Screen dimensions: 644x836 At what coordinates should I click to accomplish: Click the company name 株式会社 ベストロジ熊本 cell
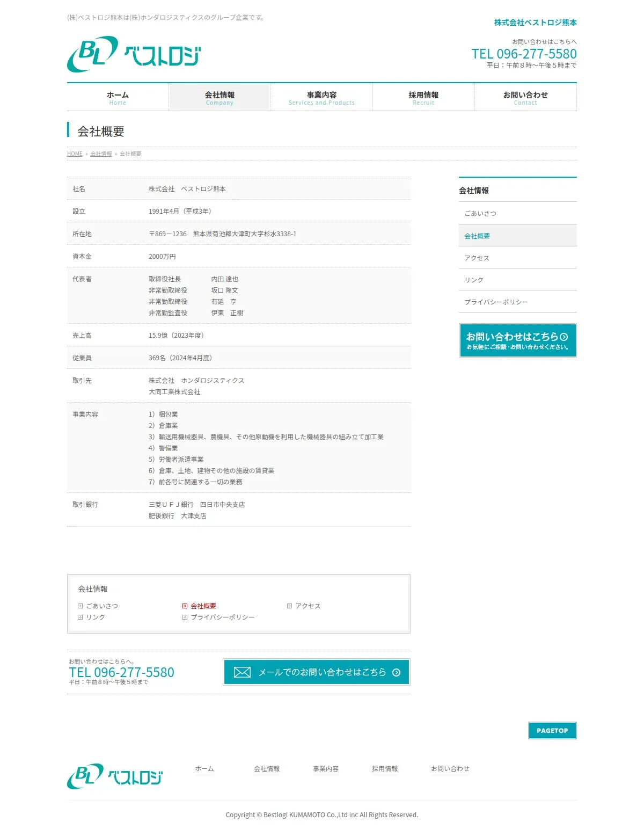[x=187, y=189]
